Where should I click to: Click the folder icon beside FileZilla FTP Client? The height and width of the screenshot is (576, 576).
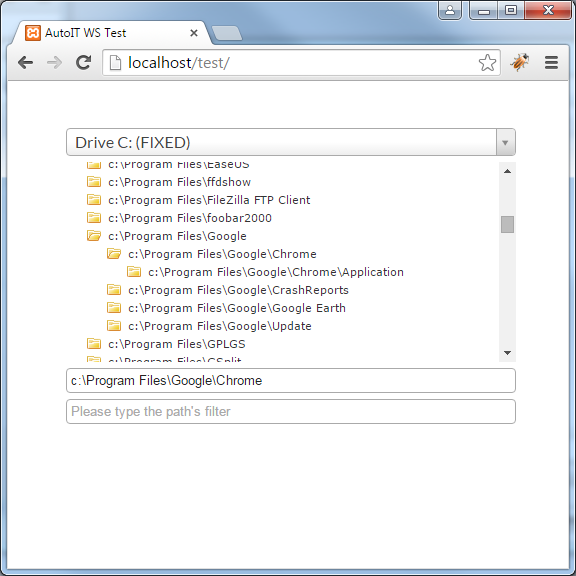94,199
